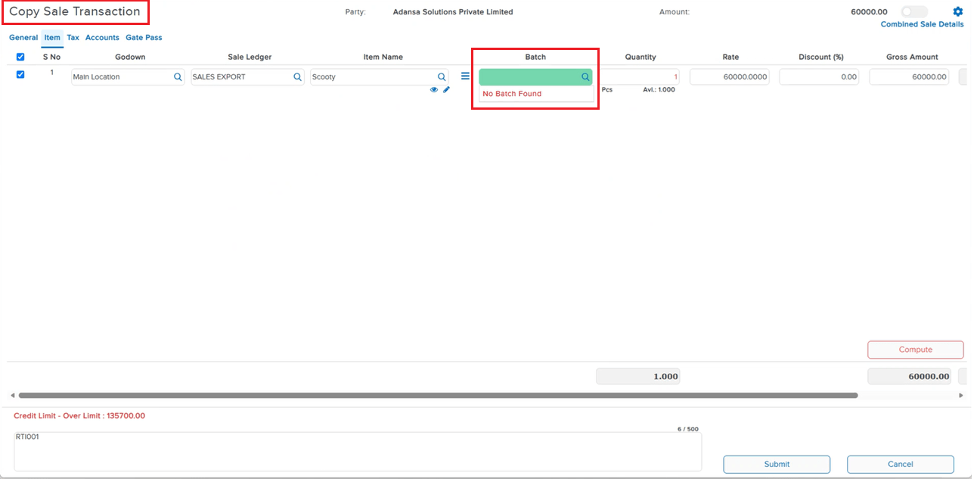This screenshot has height=479, width=980.
Task: Click the Discount (%) field showing 0.00
Action: click(819, 76)
